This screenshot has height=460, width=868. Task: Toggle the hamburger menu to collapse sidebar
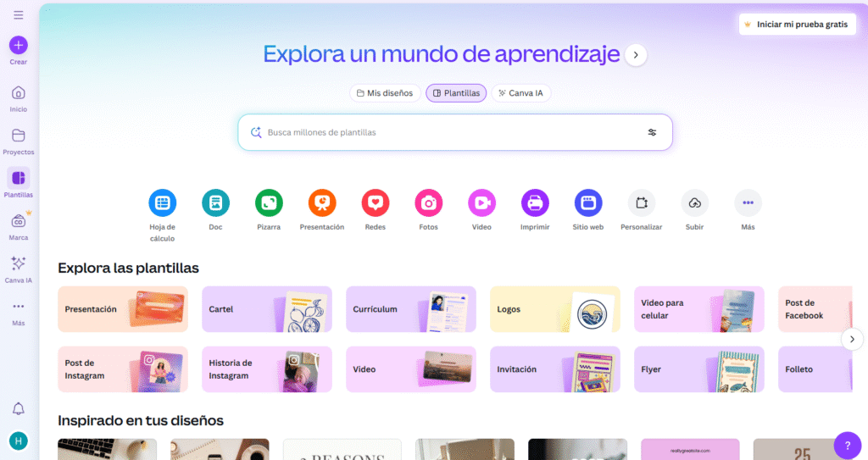pyautogui.click(x=19, y=15)
